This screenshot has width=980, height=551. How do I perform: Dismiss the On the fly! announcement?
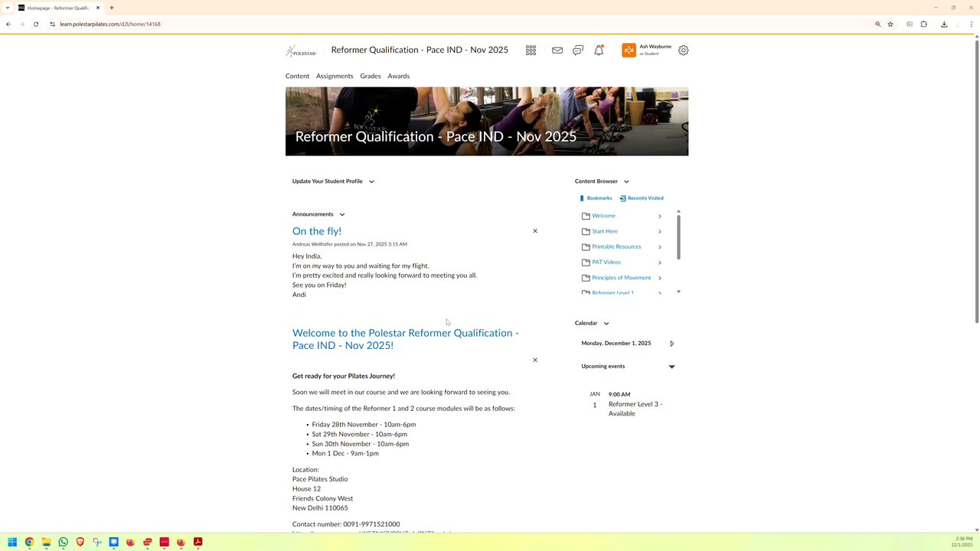pyautogui.click(x=535, y=231)
